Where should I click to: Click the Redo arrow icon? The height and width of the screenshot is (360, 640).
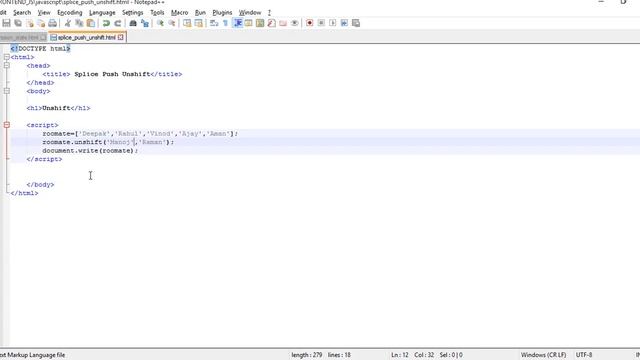click(x=118, y=23)
